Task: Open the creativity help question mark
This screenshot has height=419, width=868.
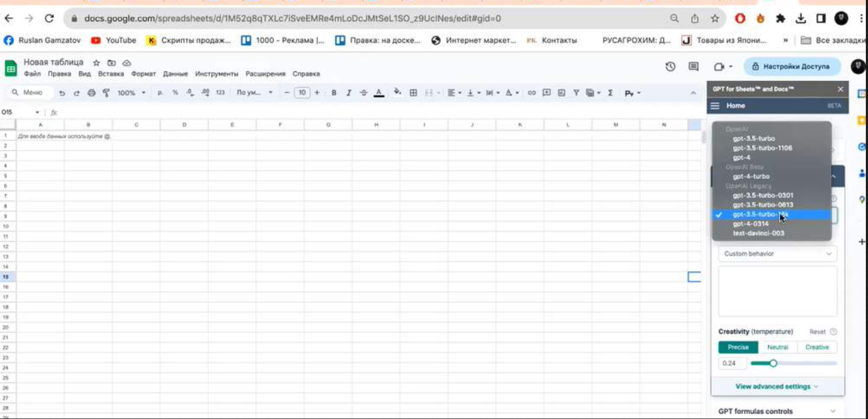Action: tap(833, 331)
